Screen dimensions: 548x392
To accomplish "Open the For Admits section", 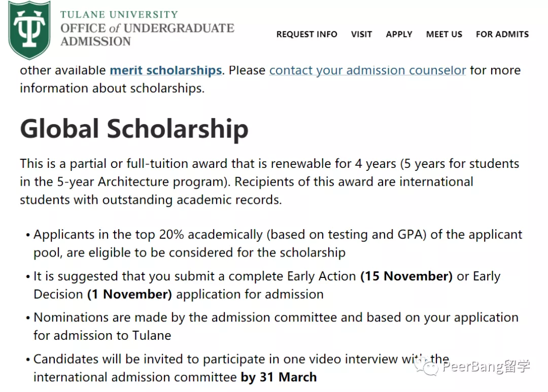I will click(x=502, y=34).
